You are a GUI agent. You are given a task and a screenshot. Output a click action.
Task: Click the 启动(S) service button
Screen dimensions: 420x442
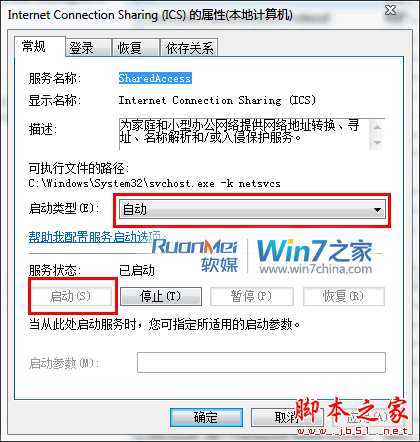point(71,296)
